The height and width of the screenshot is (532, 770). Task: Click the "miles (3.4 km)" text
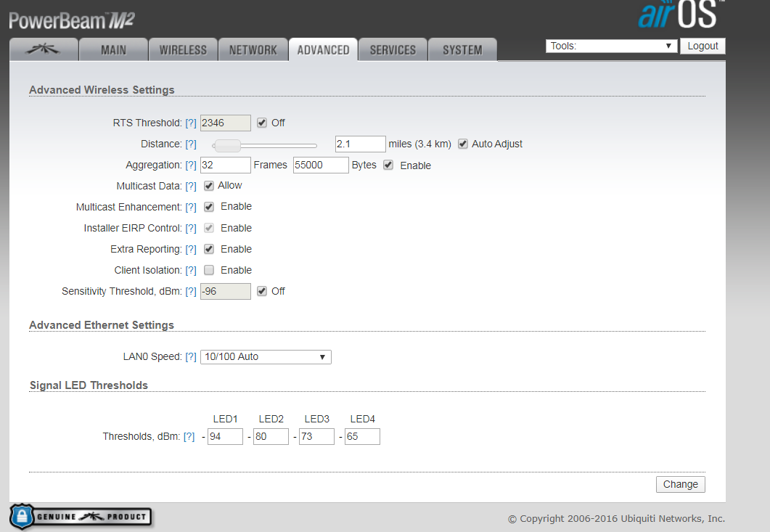click(x=420, y=144)
